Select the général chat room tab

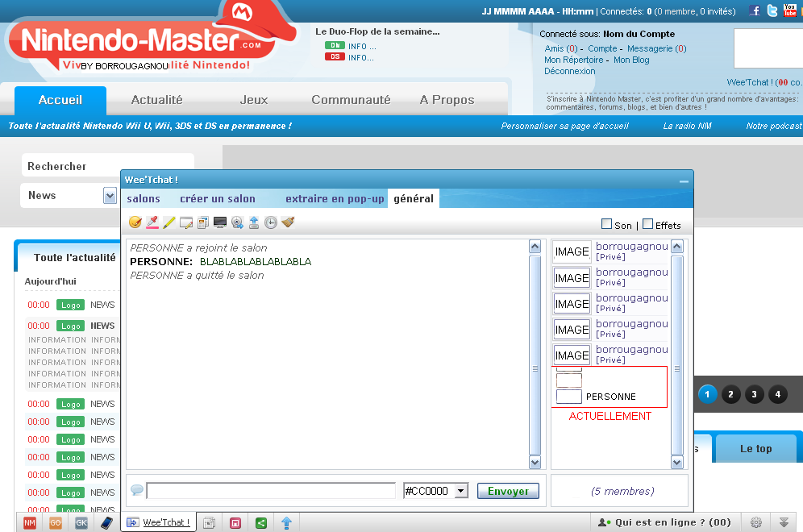[414, 198]
